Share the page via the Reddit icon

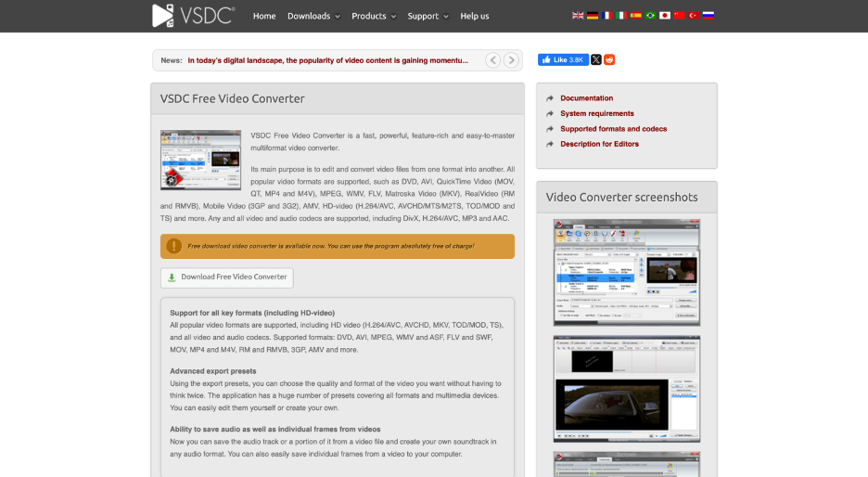(609, 59)
